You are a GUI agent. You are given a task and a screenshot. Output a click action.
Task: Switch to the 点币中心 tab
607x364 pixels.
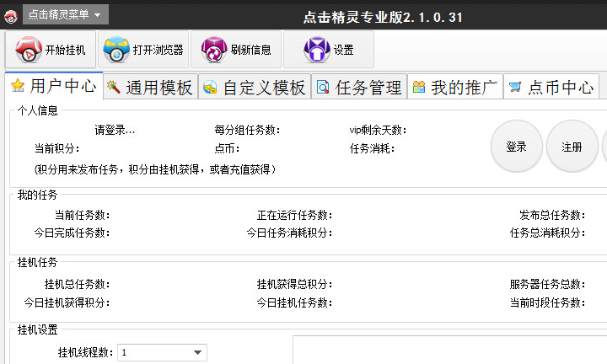click(x=551, y=87)
